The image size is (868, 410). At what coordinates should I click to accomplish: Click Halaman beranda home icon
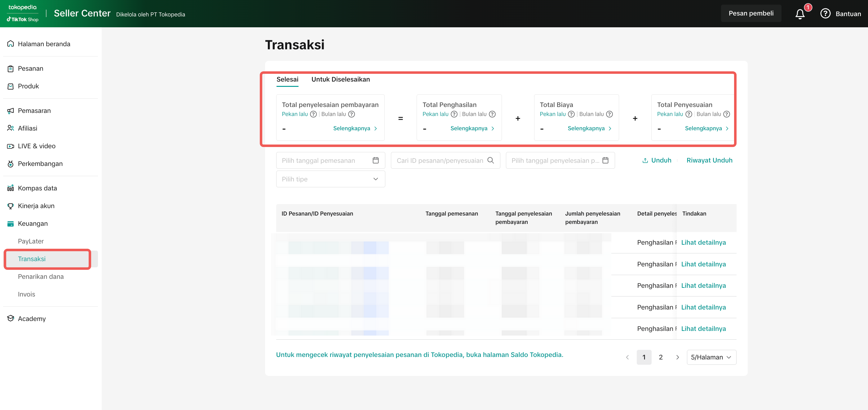click(11, 44)
